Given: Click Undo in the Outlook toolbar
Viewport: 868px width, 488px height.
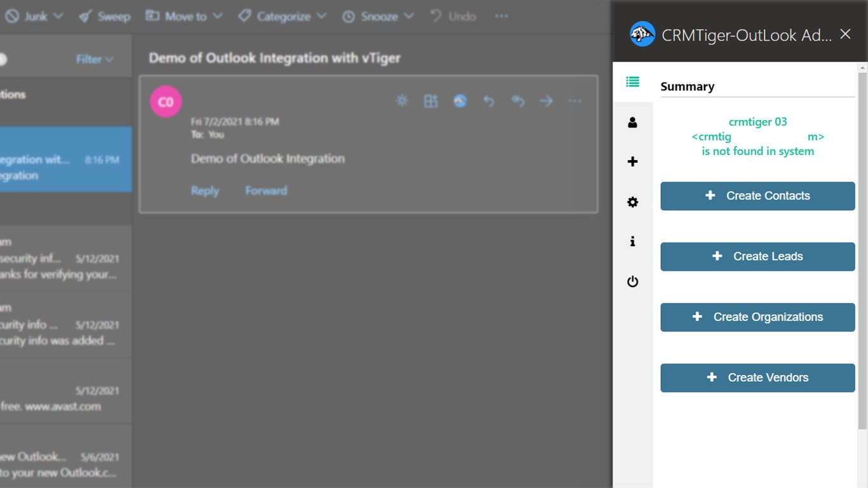Looking at the screenshot, I should [453, 17].
